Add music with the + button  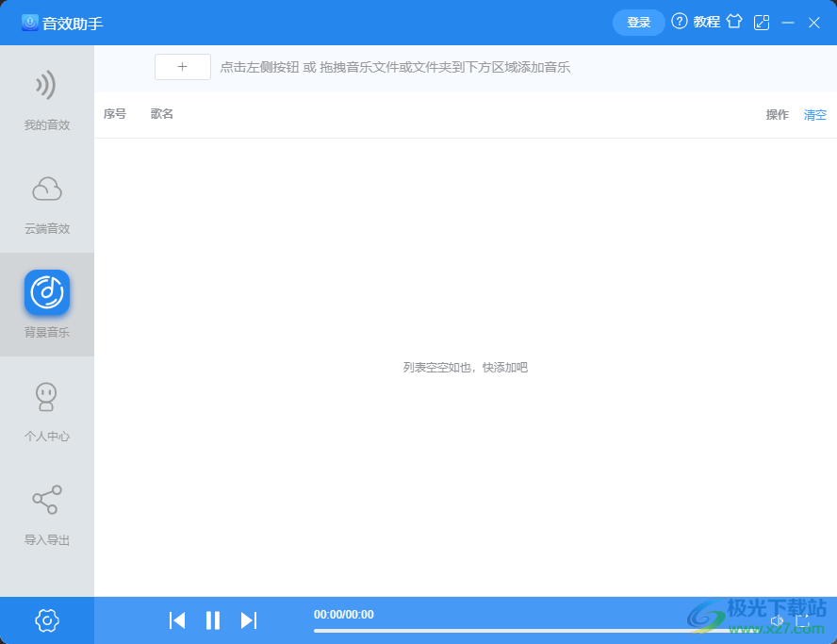click(x=182, y=67)
